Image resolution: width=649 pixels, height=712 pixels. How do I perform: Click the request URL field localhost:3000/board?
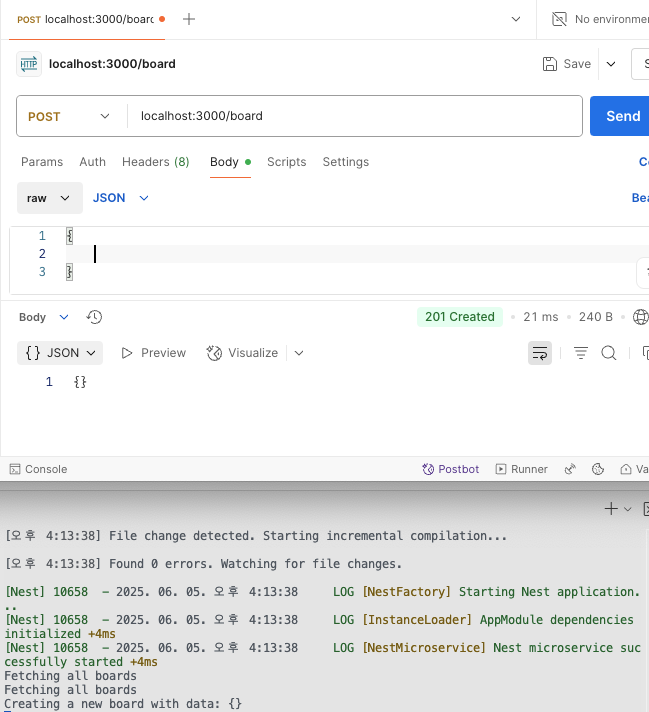pyautogui.click(x=354, y=116)
